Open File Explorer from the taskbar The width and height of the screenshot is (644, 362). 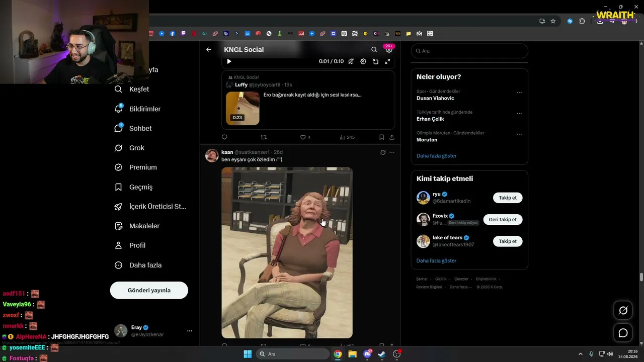coord(353,354)
